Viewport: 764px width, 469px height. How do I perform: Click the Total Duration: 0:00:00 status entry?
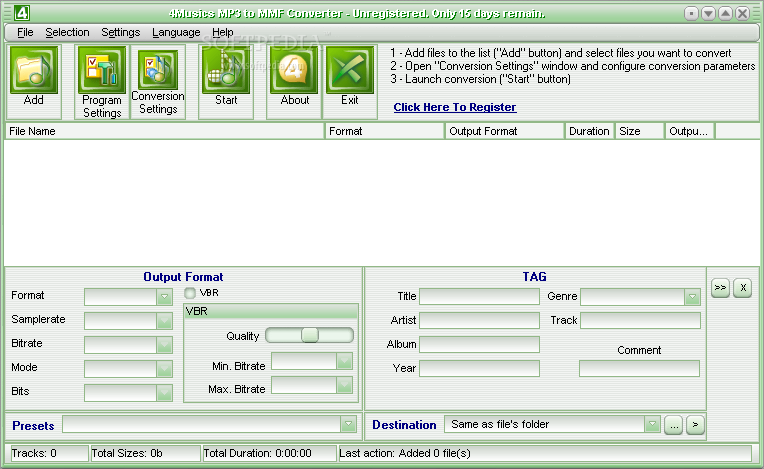[x=269, y=453]
